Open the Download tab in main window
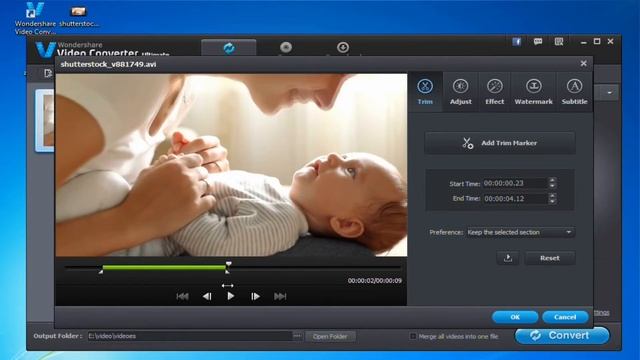This screenshot has width=640, height=360. point(343,47)
